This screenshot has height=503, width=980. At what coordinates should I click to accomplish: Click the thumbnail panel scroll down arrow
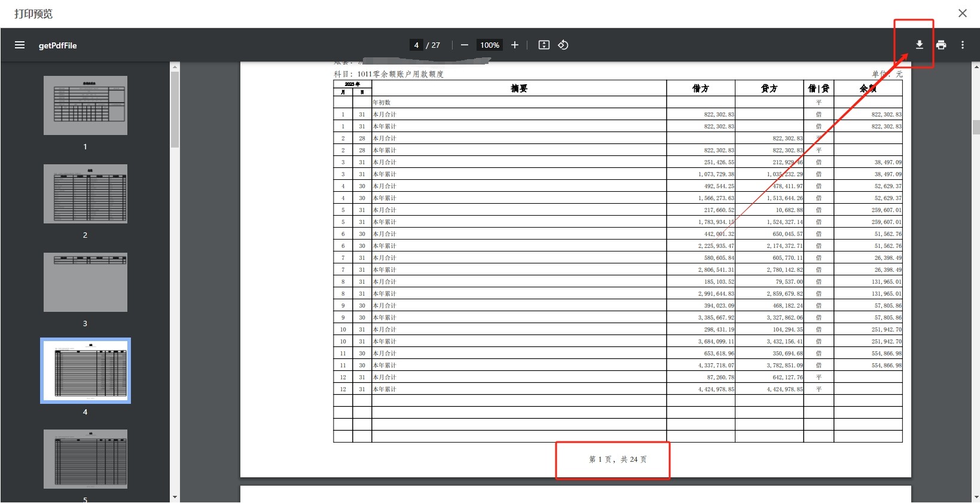pyautogui.click(x=175, y=497)
